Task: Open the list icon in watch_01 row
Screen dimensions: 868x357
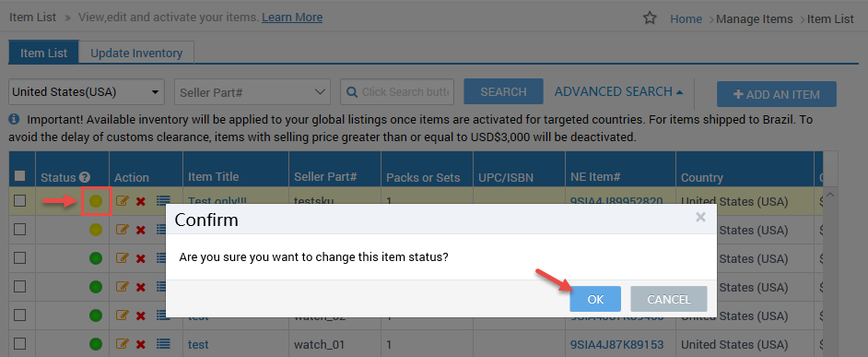Action: click(x=163, y=344)
